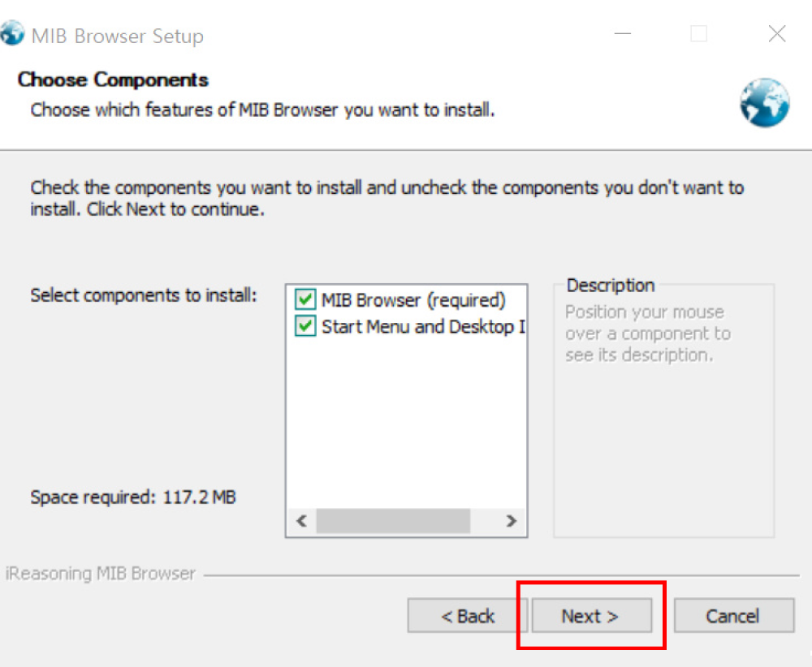812x667 pixels.
Task: Toggle the MIB Browser (required) checkbox
Action: 305,300
